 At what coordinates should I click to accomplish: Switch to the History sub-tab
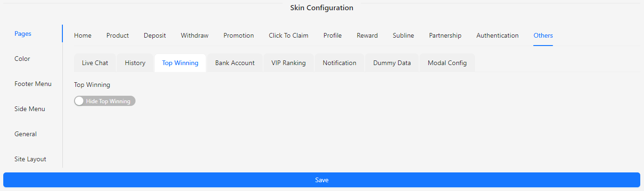[135, 63]
